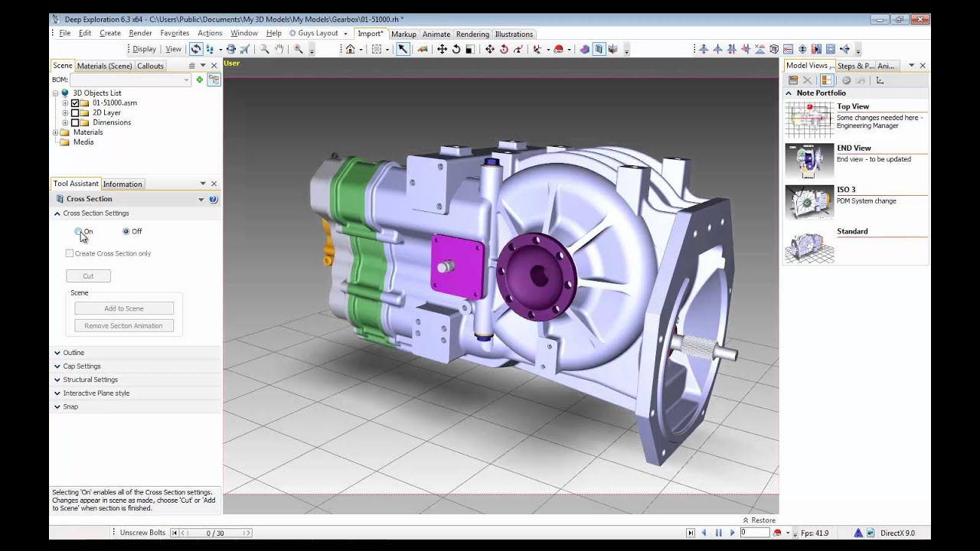Click the green plus icon beside BOM
This screenshot has height=551, width=980.
coord(199,80)
